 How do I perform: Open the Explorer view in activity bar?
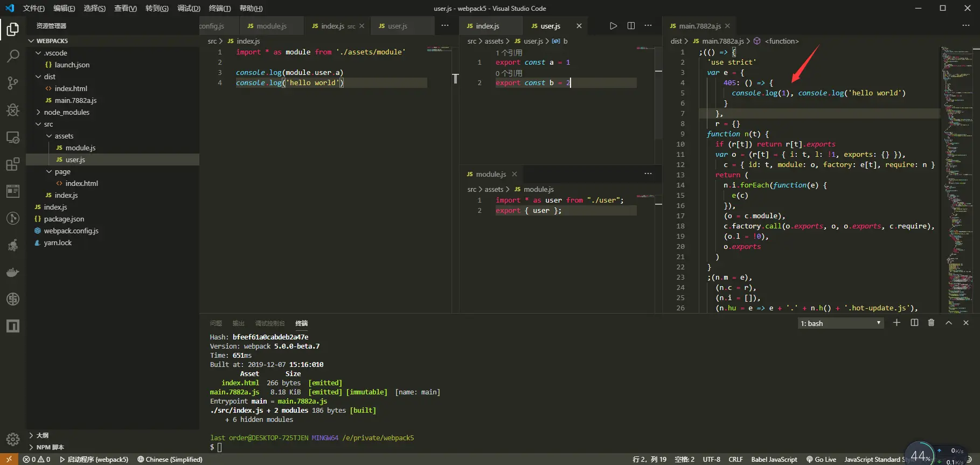coord(13,29)
